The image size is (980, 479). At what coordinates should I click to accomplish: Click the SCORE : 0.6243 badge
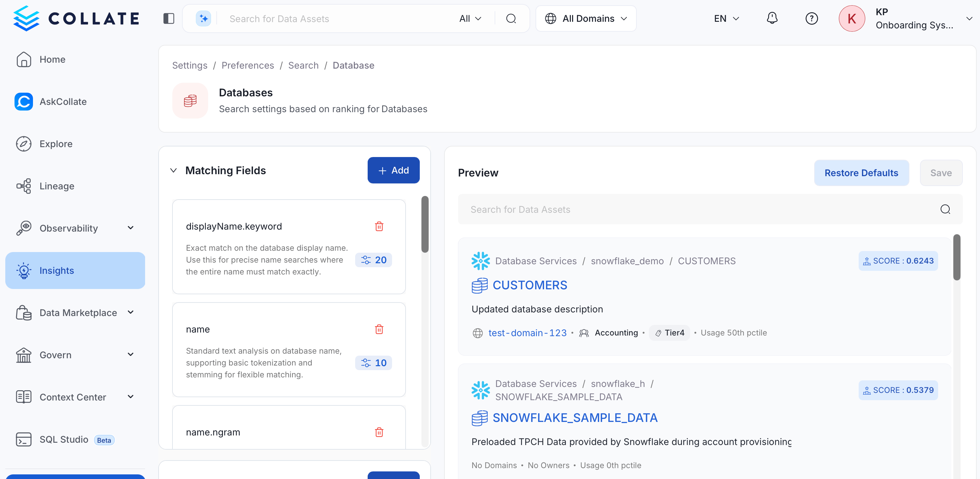coord(898,261)
